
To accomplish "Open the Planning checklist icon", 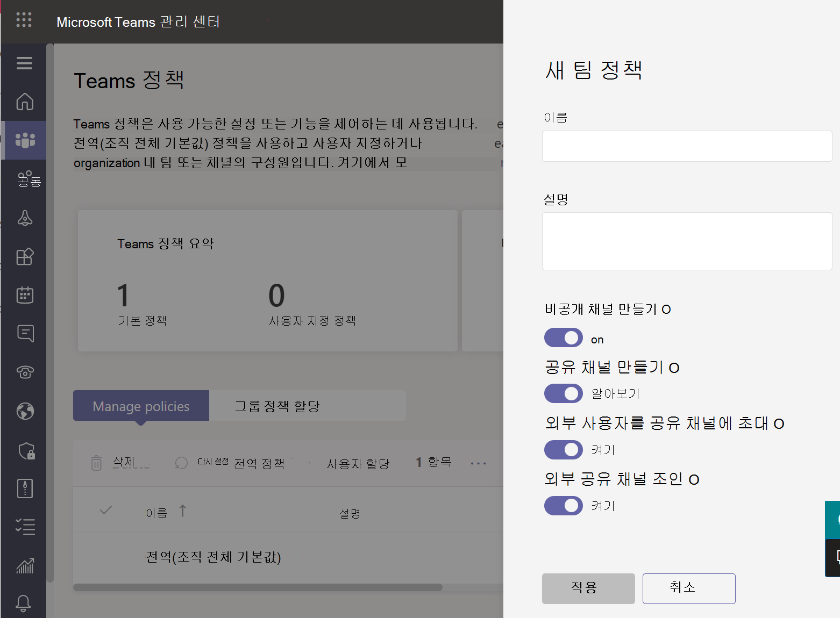I will (x=25, y=527).
